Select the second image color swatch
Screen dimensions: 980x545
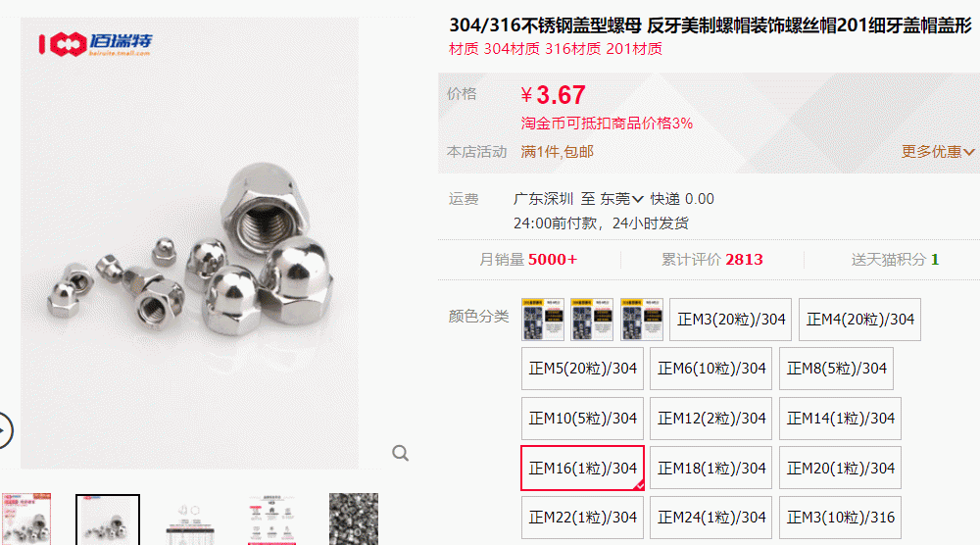592,320
